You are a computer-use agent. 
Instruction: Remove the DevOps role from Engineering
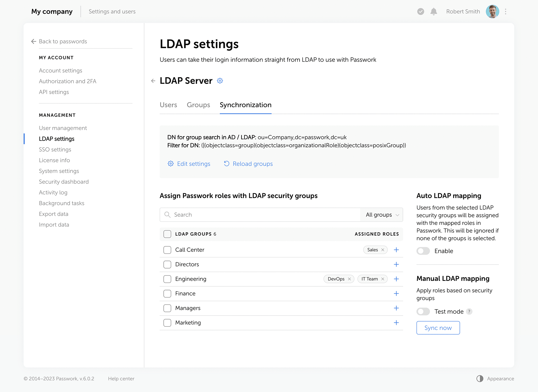pos(349,279)
